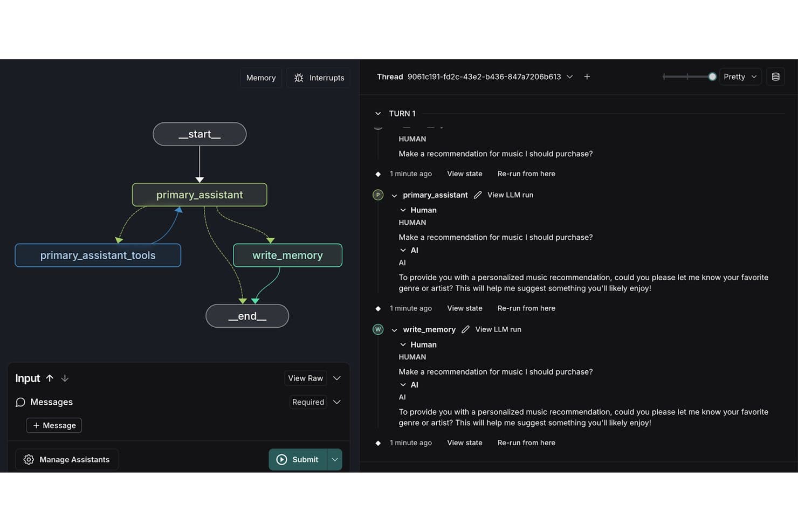Click the bug icon beside Interrupts
798x532 pixels.
[x=299, y=78]
